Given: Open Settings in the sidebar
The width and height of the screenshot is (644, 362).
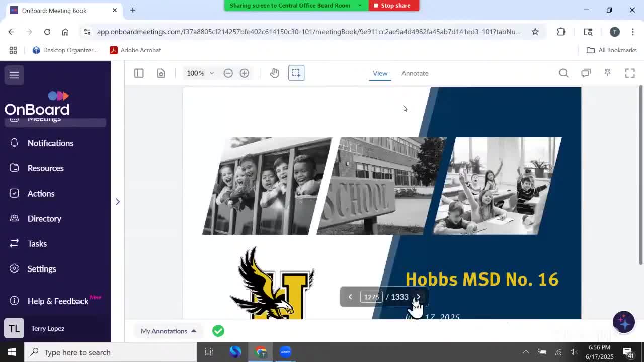Looking at the screenshot, I should coord(42,269).
